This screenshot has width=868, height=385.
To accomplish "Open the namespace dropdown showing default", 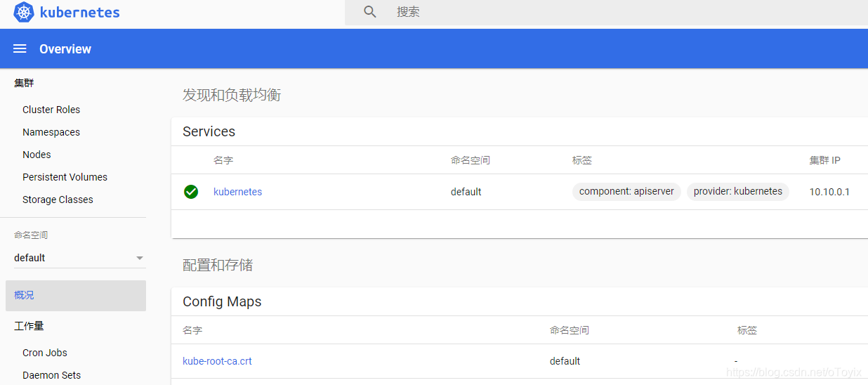I will point(79,258).
